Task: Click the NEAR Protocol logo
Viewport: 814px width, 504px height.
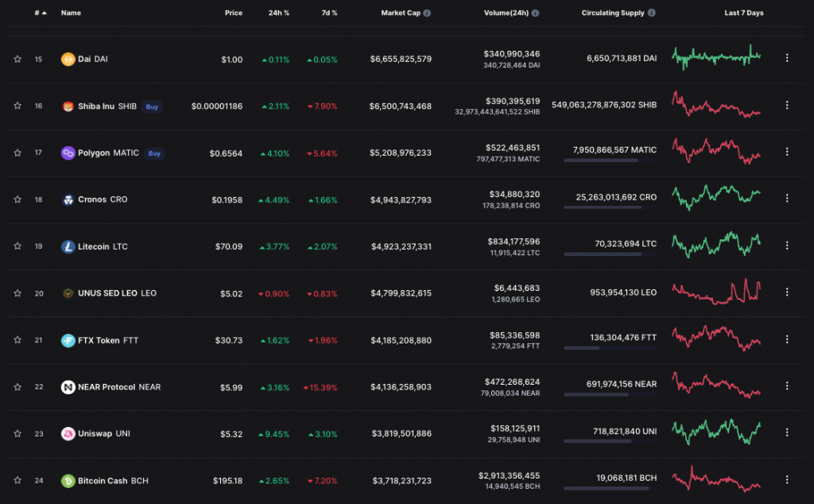Action: click(x=68, y=387)
